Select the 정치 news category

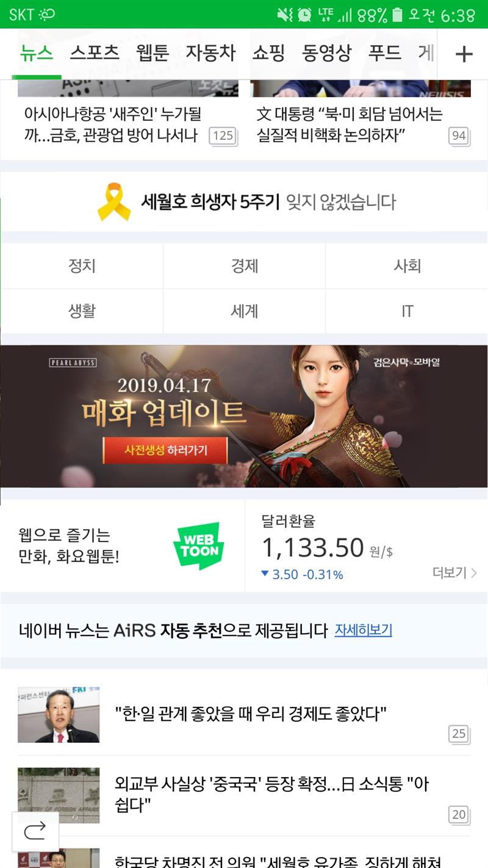[x=82, y=266]
